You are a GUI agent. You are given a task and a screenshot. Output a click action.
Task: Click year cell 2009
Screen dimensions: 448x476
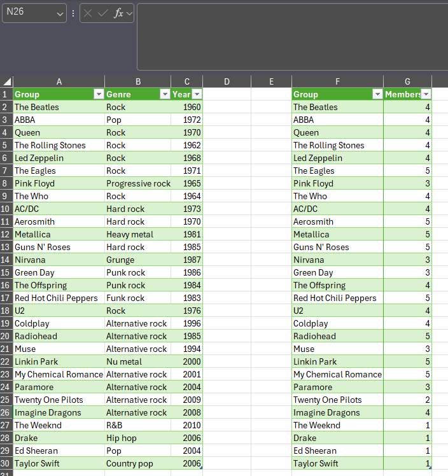click(x=186, y=400)
